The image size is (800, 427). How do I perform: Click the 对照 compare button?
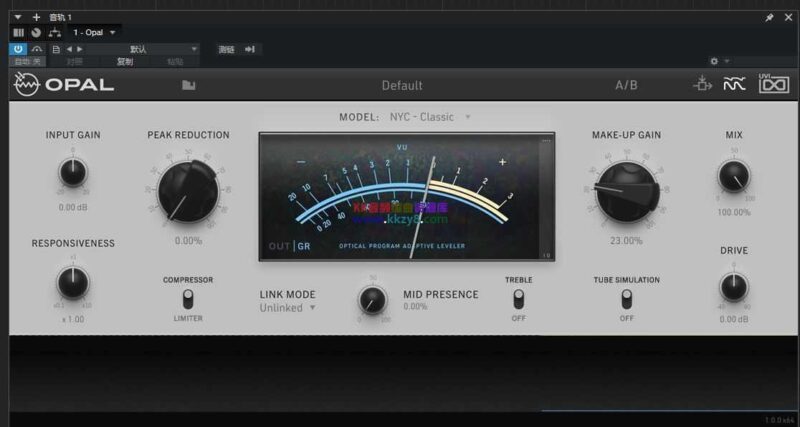(74, 62)
